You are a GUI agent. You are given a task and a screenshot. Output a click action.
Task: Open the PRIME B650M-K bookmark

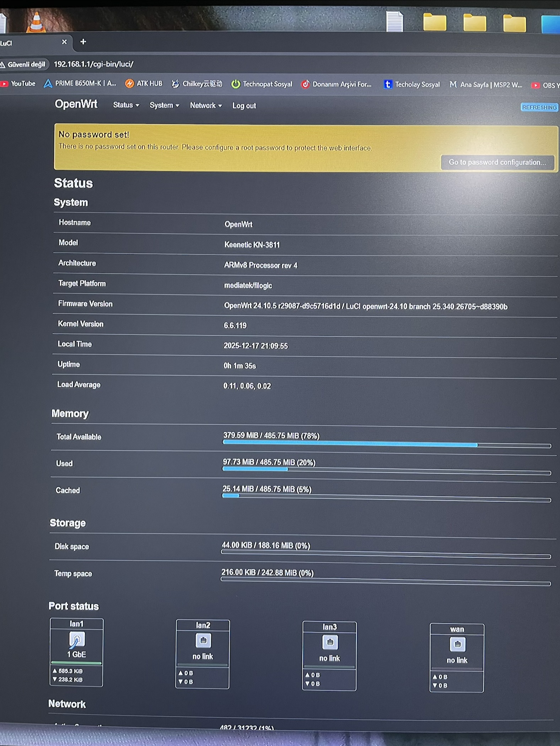80,83
